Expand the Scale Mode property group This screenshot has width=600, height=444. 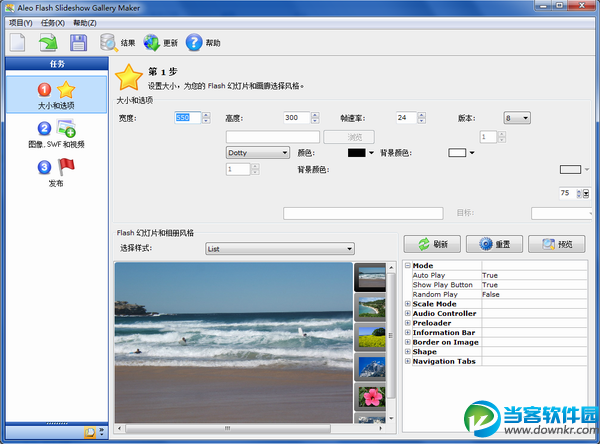coord(408,304)
